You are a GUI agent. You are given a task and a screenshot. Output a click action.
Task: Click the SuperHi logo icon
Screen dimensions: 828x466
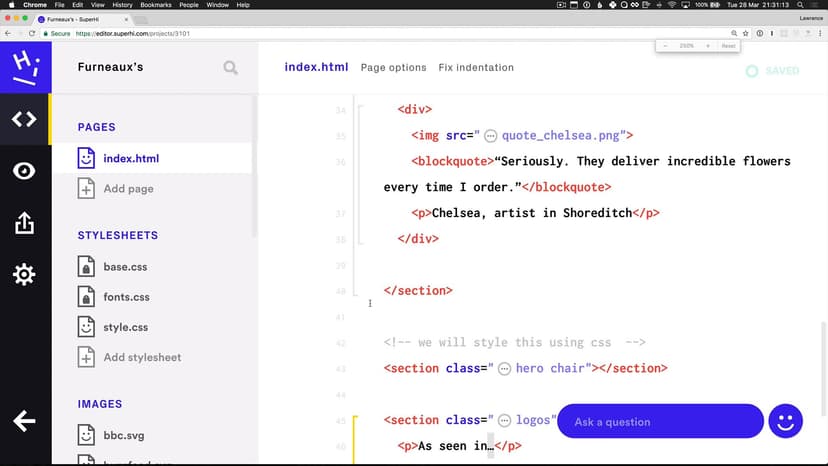tap(25, 68)
